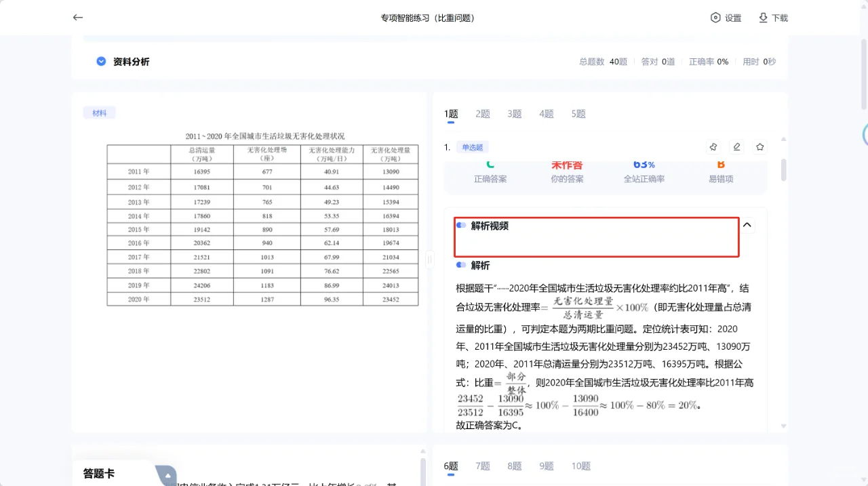Expand the right panel side handle

click(x=429, y=260)
